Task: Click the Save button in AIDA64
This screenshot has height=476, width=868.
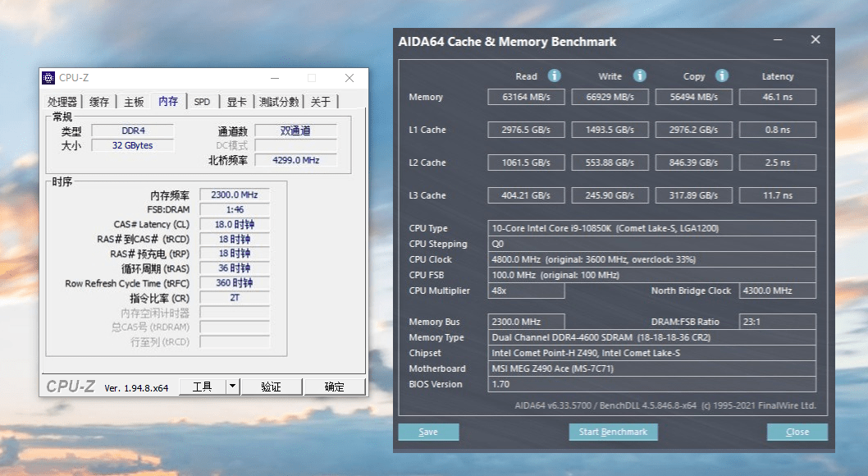Action: click(428, 432)
